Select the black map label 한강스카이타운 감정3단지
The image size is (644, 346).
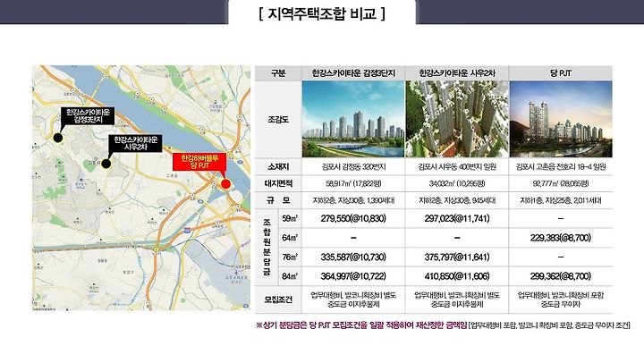88,115
